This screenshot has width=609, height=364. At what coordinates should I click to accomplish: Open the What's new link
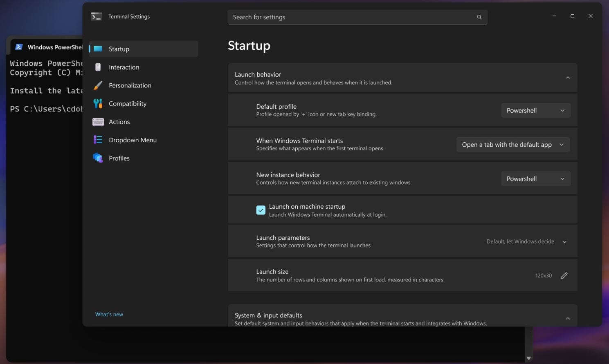tap(109, 314)
